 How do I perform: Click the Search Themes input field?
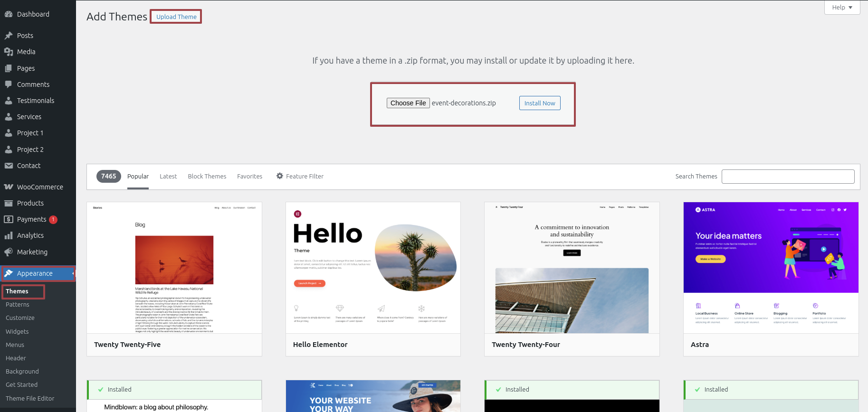[x=788, y=177]
